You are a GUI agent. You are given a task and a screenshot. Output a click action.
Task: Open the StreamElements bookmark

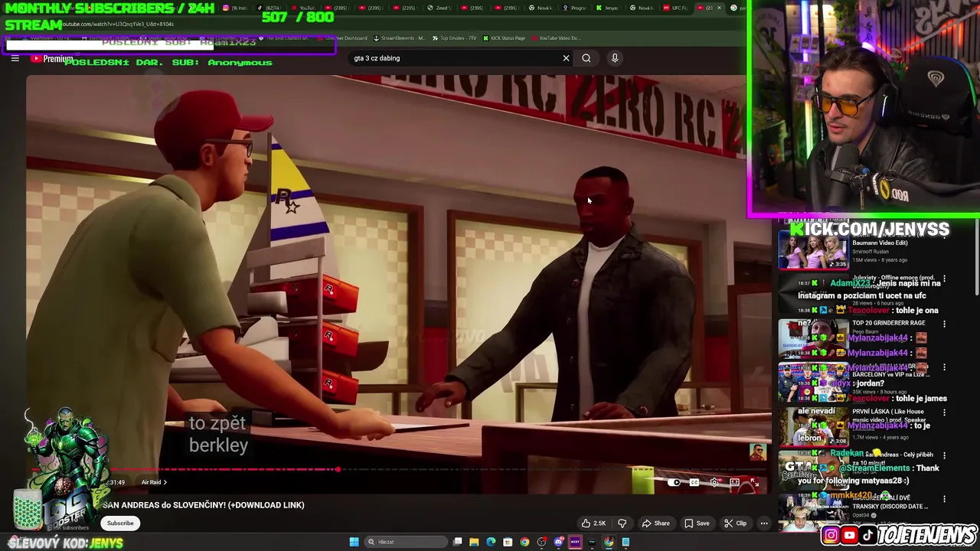(399, 38)
